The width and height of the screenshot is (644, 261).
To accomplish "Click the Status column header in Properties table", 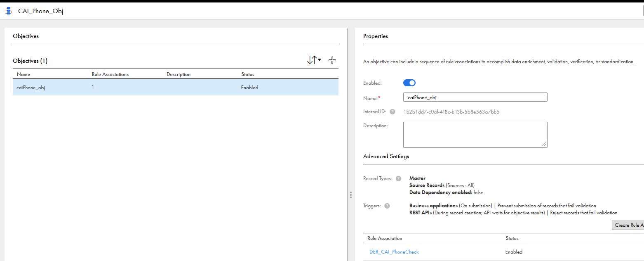I will (512, 238).
